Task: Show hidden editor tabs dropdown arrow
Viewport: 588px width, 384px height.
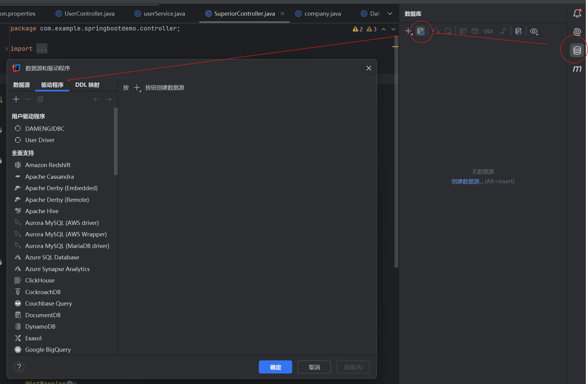Action: [390, 14]
